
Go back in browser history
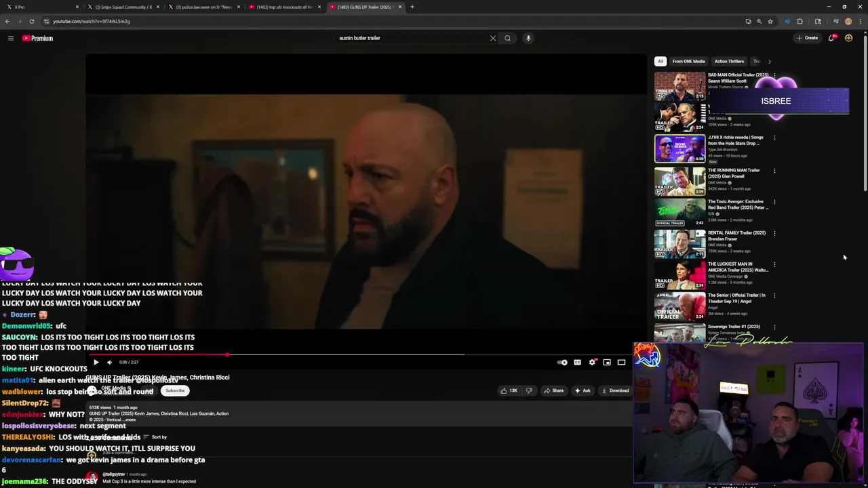point(7,21)
